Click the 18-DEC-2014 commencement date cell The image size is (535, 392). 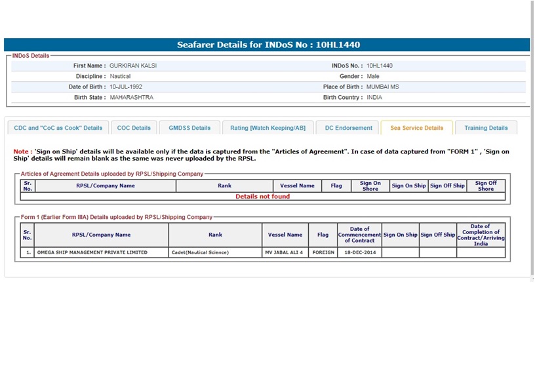pyautogui.click(x=359, y=252)
